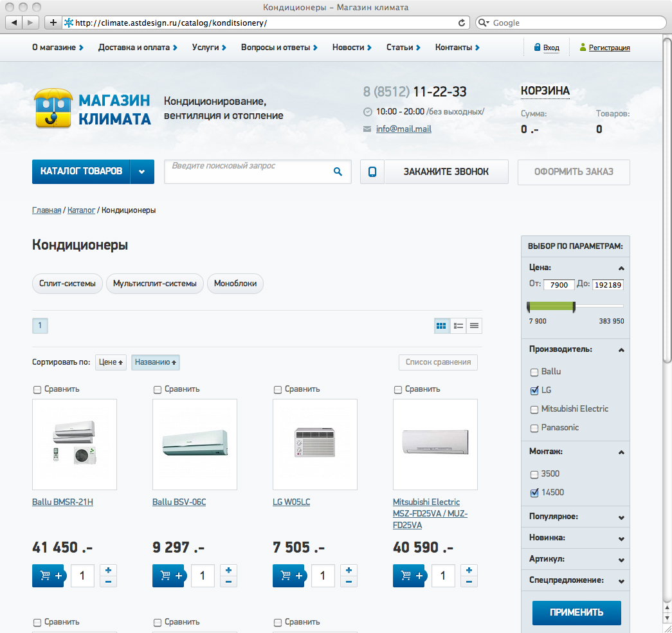This screenshot has width=672, height=633.
Task: Collapse the Цена filter section
Action: [621, 268]
